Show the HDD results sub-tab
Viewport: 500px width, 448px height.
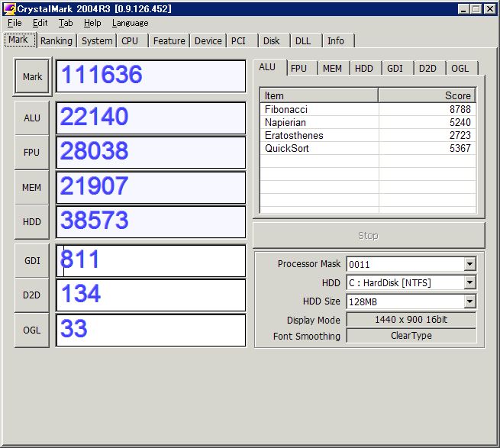click(364, 68)
